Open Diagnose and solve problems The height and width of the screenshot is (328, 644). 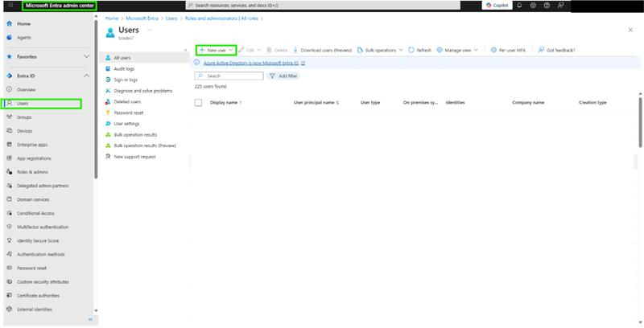pyautogui.click(x=143, y=91)
